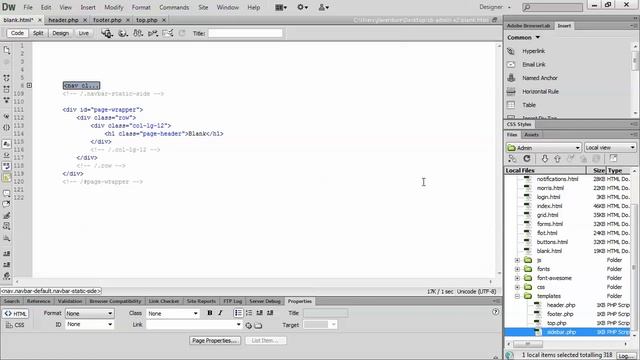Toggle Live view
The width and height of the screenshot is (640, 360).
[83, 33]
